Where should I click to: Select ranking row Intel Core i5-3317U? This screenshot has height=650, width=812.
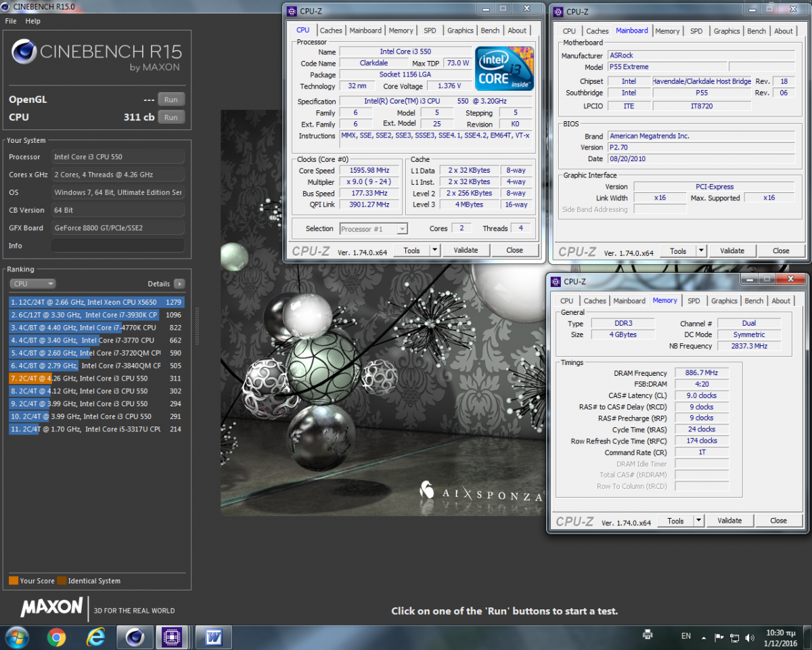click(x=97, y=429)
